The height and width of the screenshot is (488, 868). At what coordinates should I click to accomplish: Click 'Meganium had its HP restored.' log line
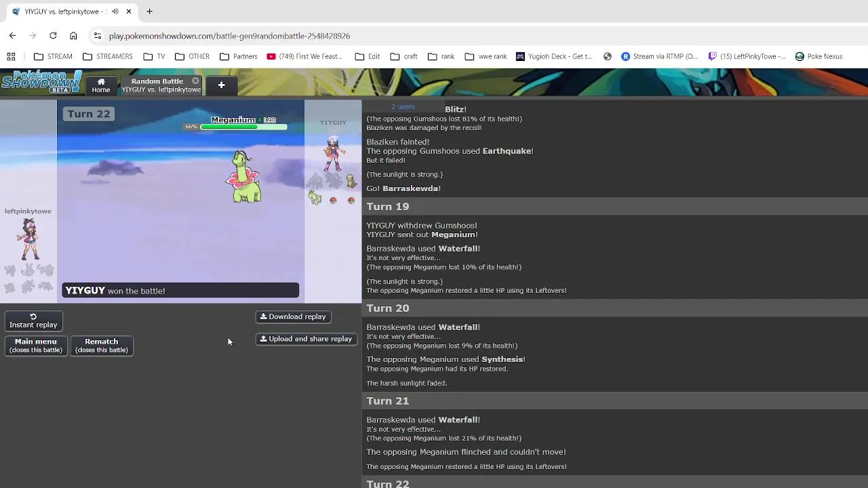coord(437,369)
